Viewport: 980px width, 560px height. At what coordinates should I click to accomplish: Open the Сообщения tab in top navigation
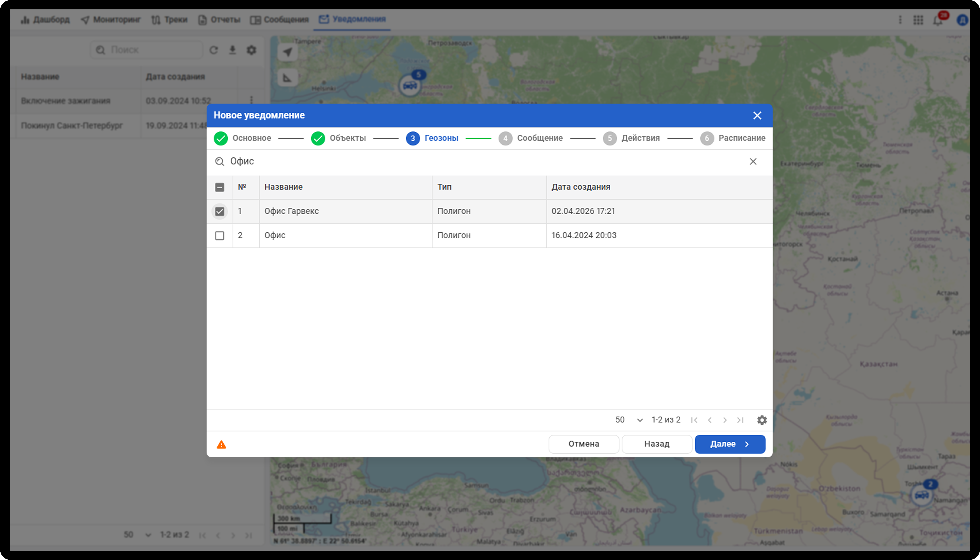pyautogui.click(x=279, y=20)
